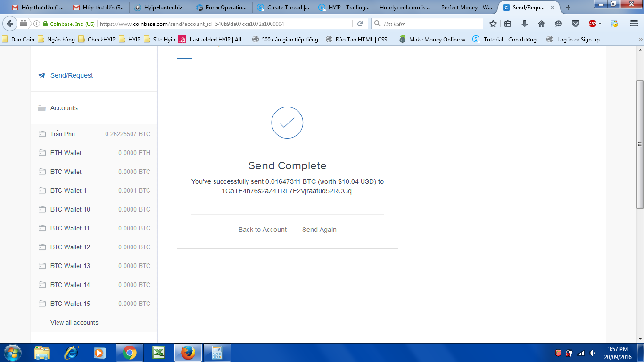Show your bookmarks list icon
This screenshot has height=362, width=644.
[x=508, y=24]
